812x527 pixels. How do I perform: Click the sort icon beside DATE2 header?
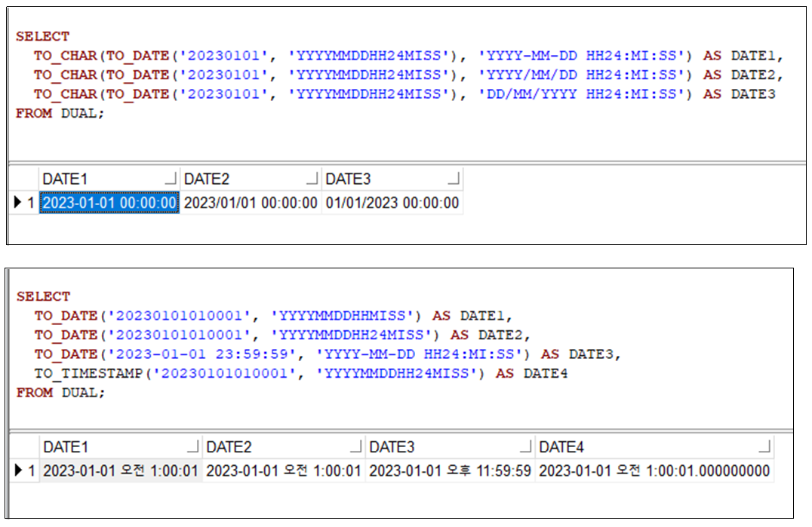click(312, 179)
